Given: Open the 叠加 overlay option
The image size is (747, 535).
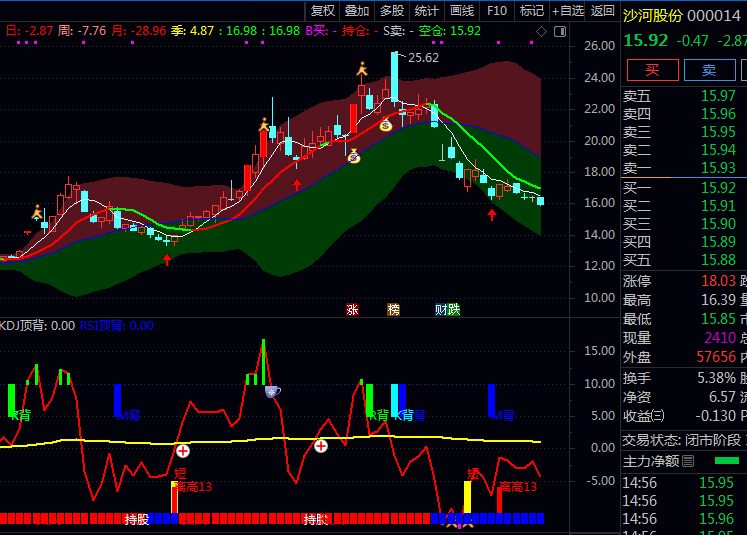Looking at the screenshot, I should (x=357, y=10).
